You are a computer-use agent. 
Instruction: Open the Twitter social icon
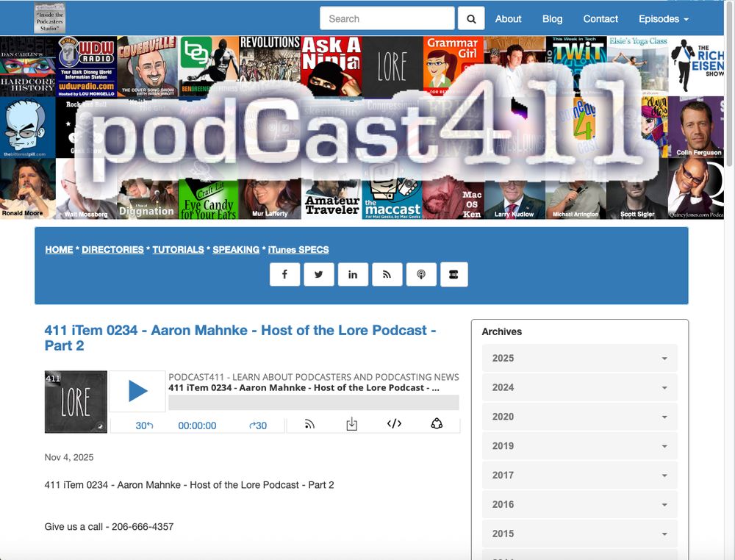coord(319,274)
